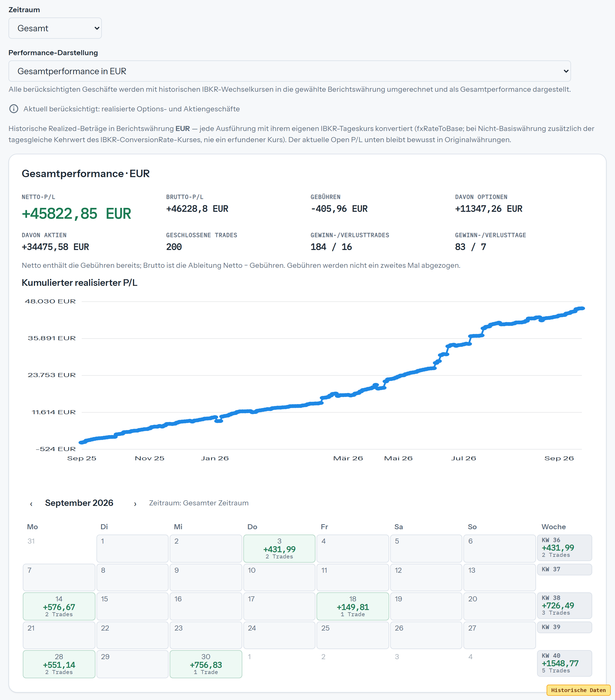
Task: Click the September 22 day cell
Action: [x=133, y=635]
